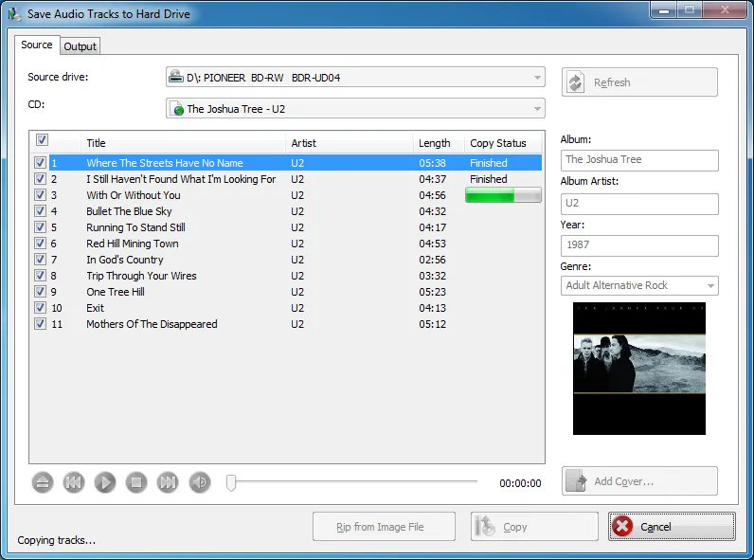This screenshot has width=754, height=560.
Task: Sort by the Title column header
Action: 183,143
